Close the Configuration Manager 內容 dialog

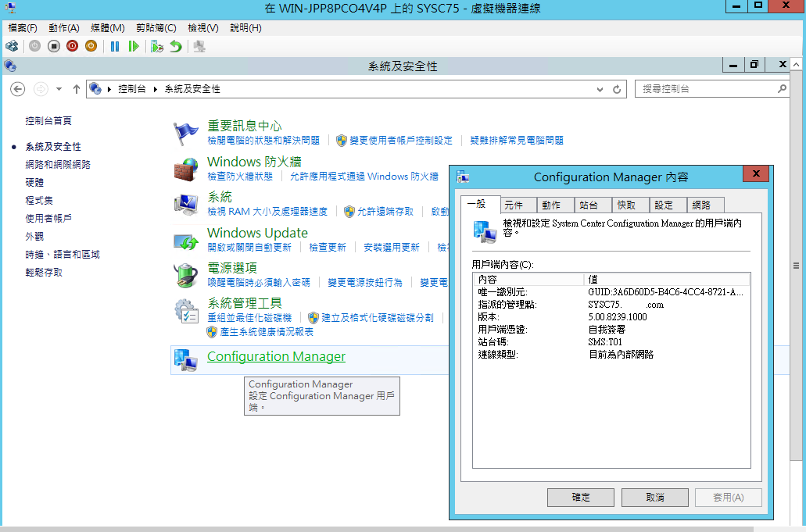click(x=756, y=173)
